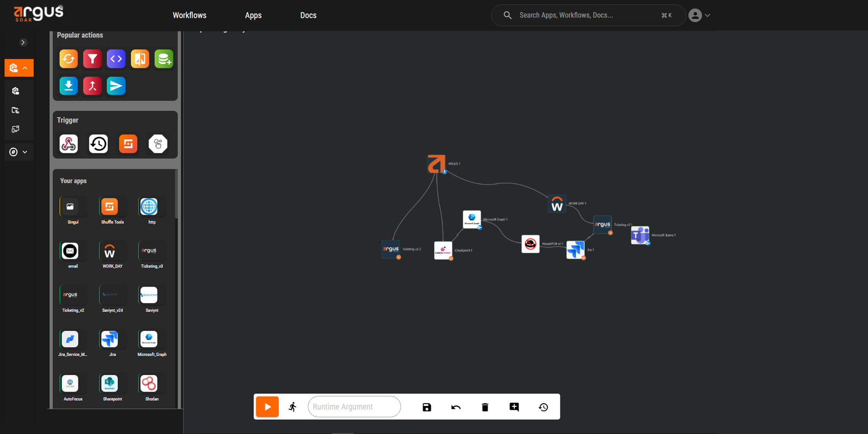868x434 pixels.
Task: Select the Microsoft Teams 1 node
Action: [x=640, y=235]
